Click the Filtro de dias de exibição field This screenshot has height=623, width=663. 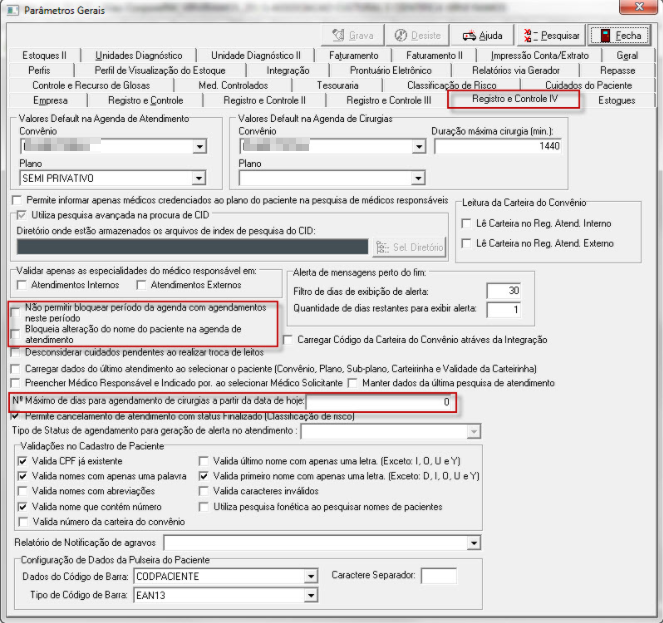pyautogui.click(x=503, y=291)
